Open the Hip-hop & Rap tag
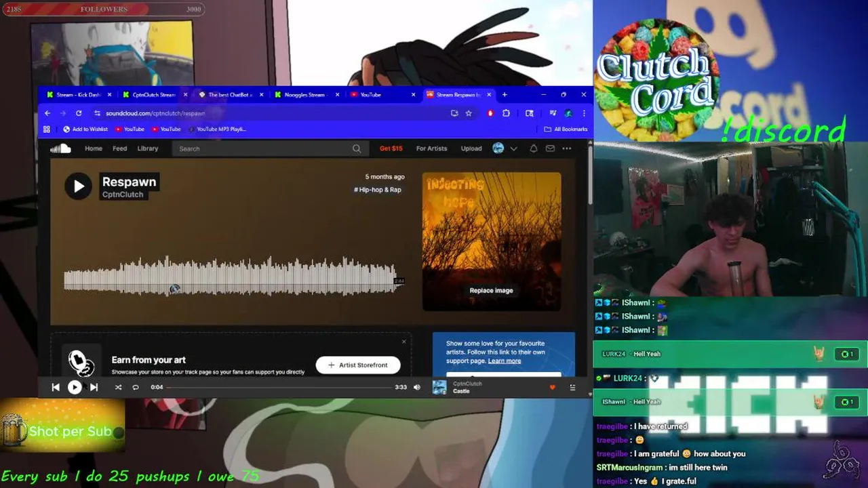The image size is (868, 488). (x=378, y=190)
